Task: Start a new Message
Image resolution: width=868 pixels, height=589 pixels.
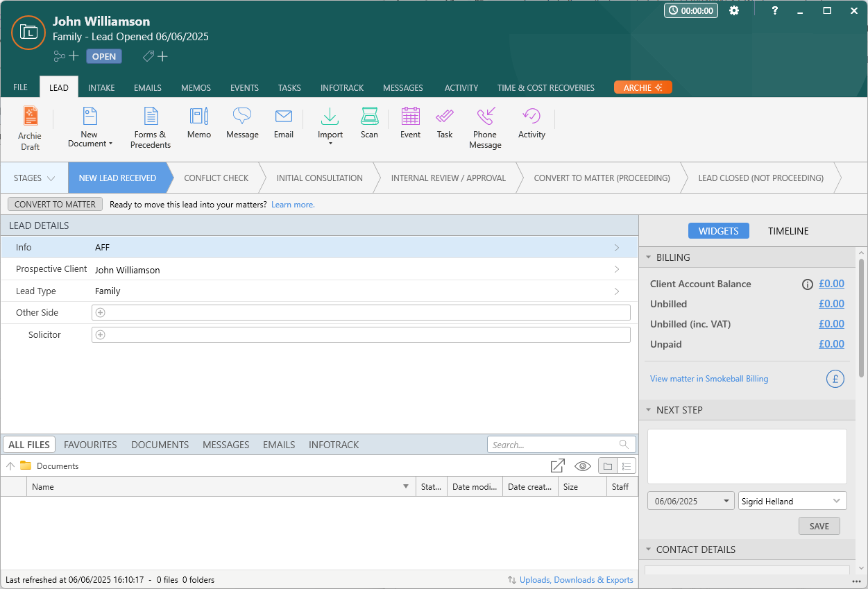Action: [x=242, y=123]
